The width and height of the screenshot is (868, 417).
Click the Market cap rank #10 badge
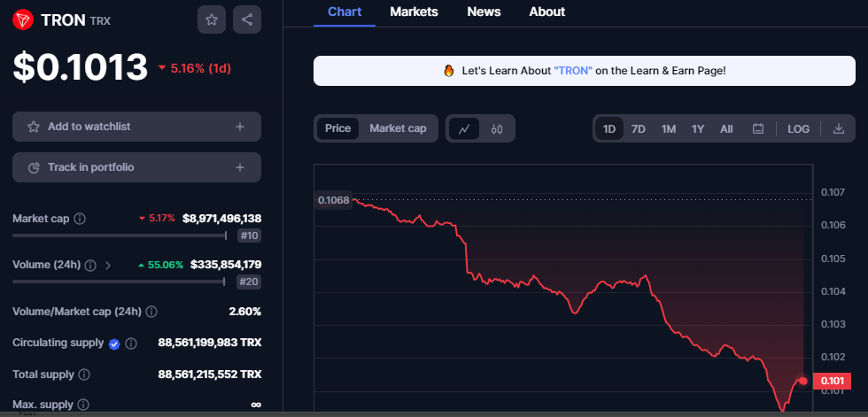(x=249, y=236)
